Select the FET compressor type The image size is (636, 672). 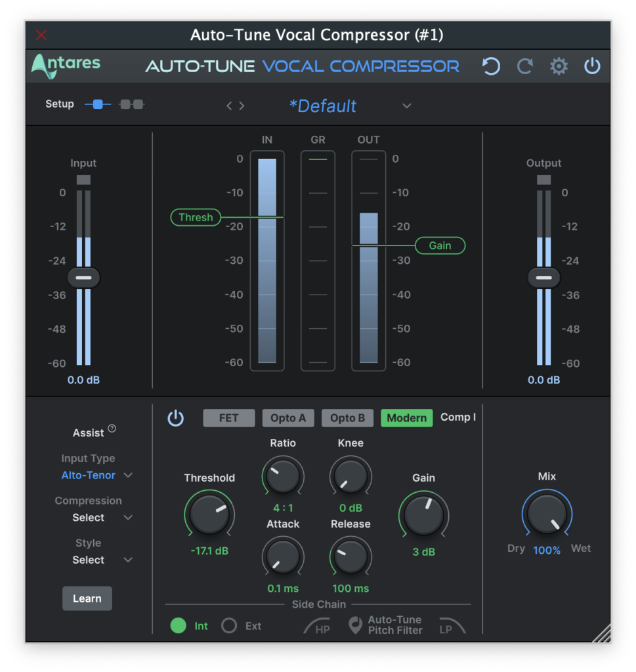[229, 418]
